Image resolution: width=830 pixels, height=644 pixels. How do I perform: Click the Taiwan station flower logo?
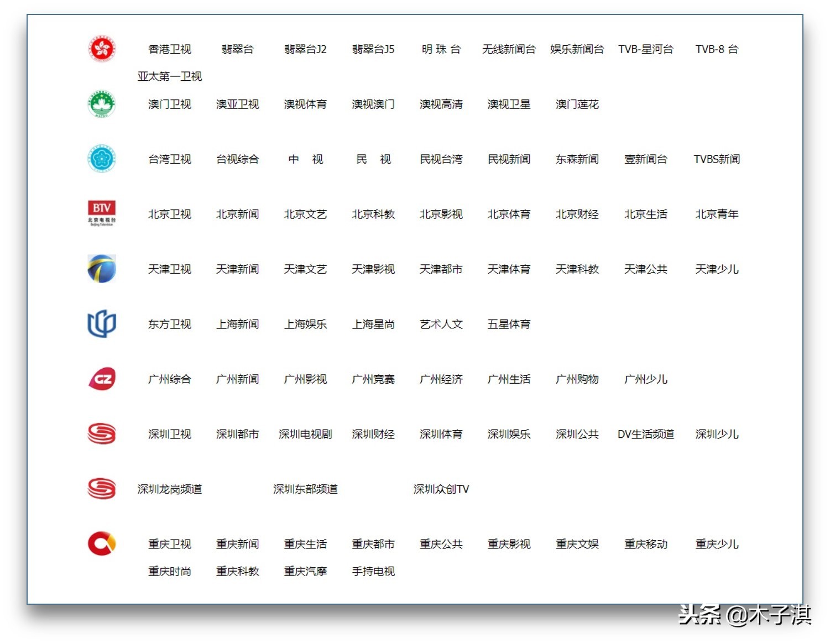(101, 159)
